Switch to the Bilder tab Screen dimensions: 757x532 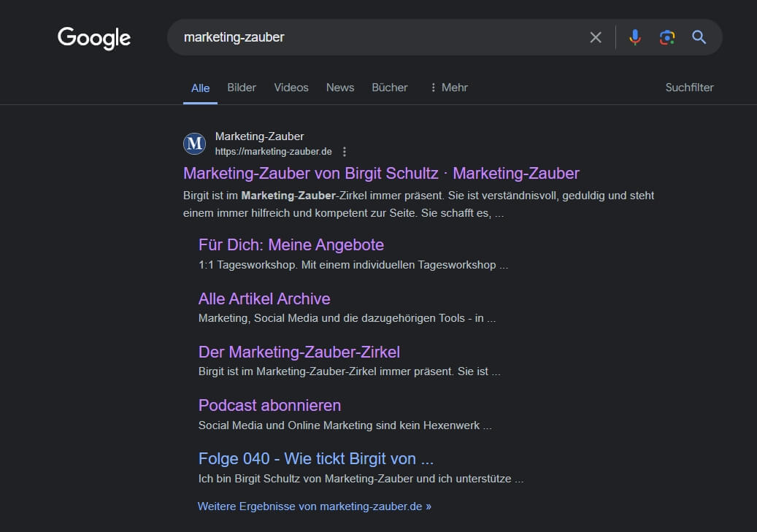[x=242, y=88]
